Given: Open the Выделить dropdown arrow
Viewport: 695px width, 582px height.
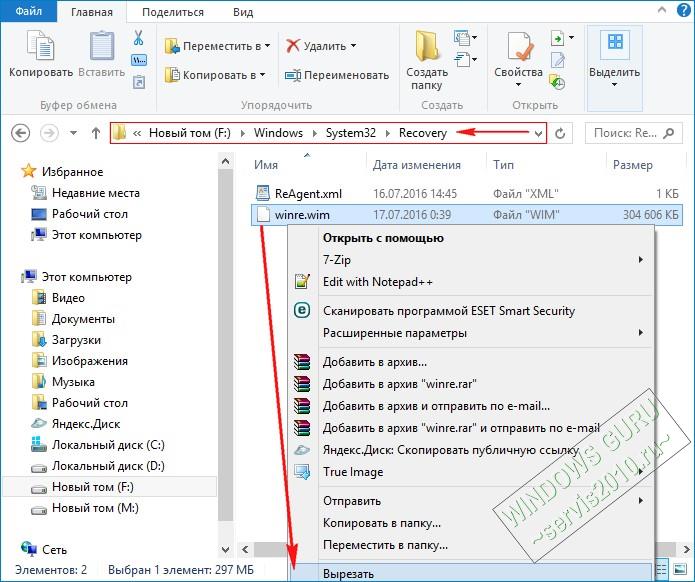Looking at the screenshot, I should [614, 84].
